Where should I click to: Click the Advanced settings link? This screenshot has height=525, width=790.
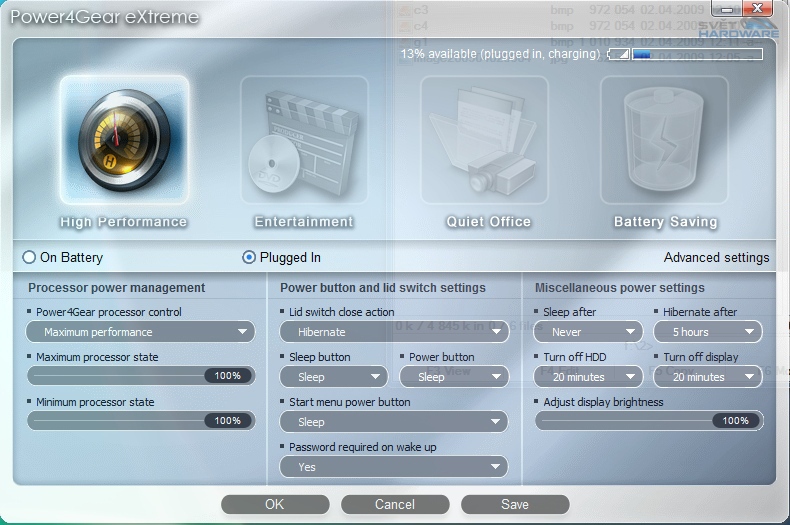click(716, 258)
